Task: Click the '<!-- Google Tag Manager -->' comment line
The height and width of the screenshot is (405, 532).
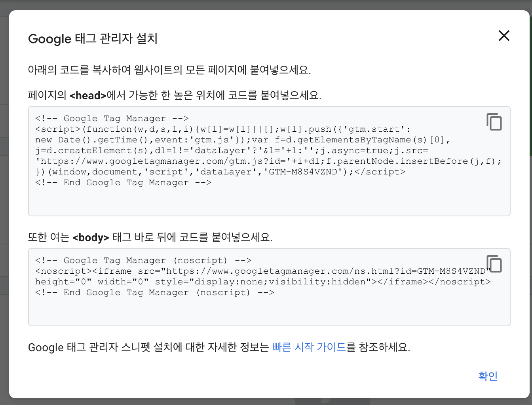Action: 112,119
